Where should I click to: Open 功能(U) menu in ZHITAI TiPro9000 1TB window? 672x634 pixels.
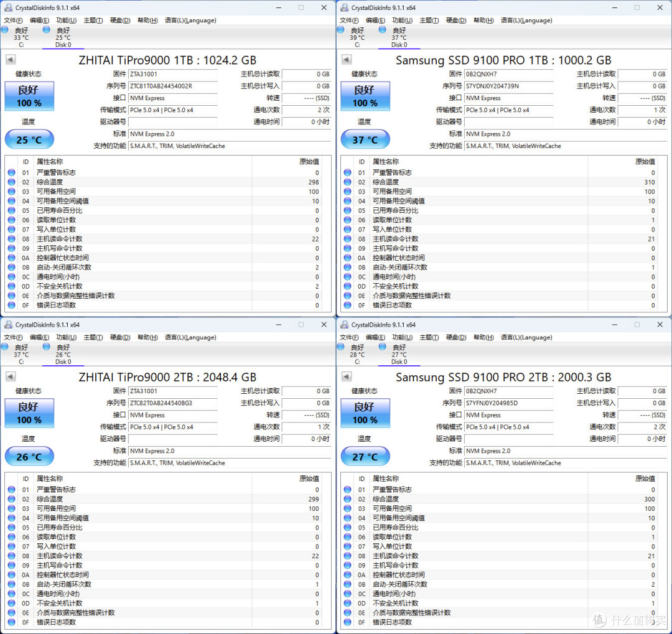66,21
